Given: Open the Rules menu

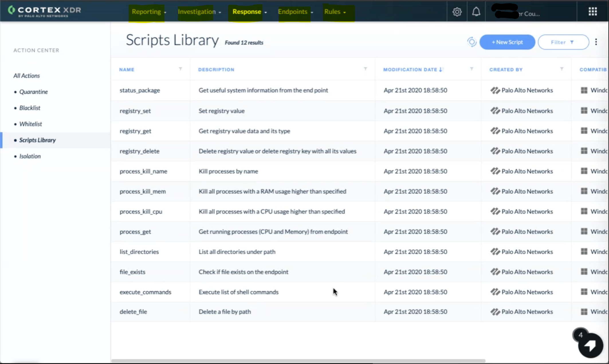Looking at the screenshot, I should tap(335, 12).
